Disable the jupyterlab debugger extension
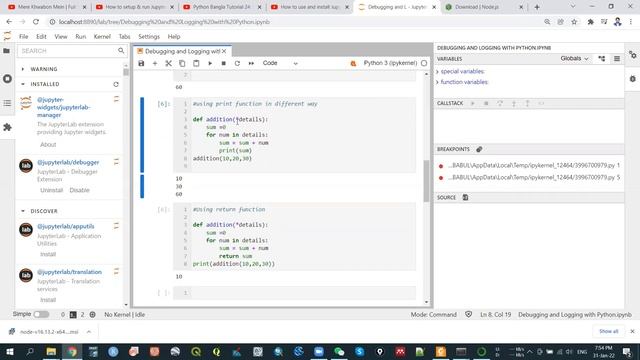The width and height of the screenshot is (640, 360). click(79, 190)
